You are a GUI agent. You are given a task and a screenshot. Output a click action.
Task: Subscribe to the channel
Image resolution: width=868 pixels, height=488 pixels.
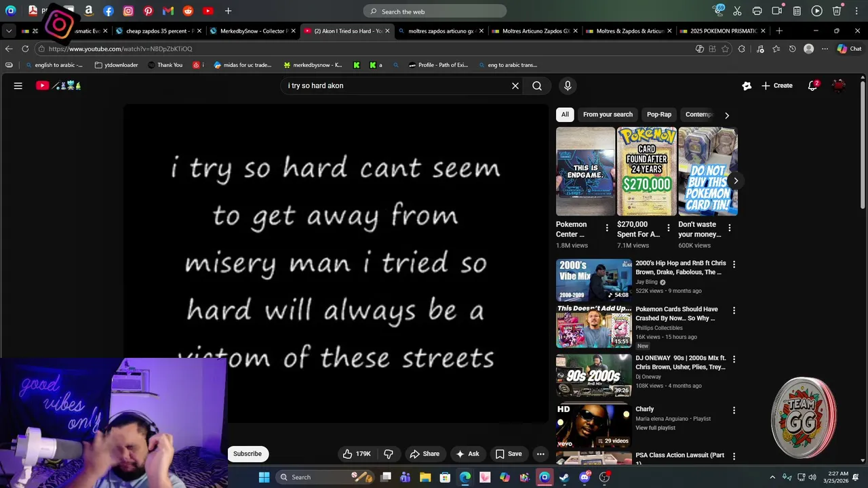[x=248, y=454]
